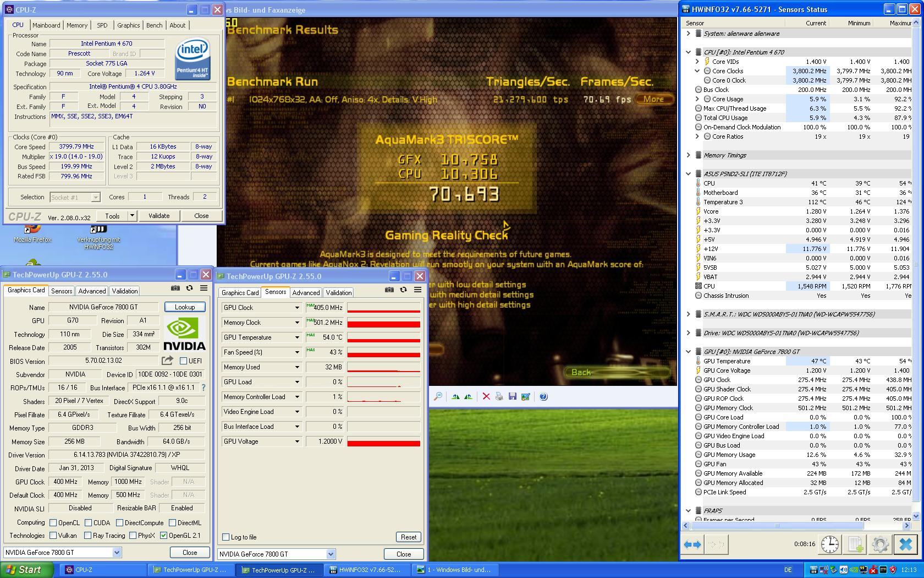Close HWiNFO sensors with blue X button

(x=905, y=544)
